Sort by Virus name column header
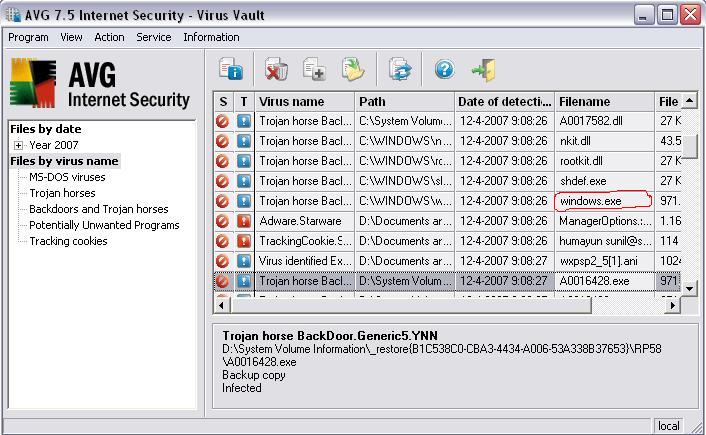The width and height of the screenshot is (706, 435). [305, 102]
